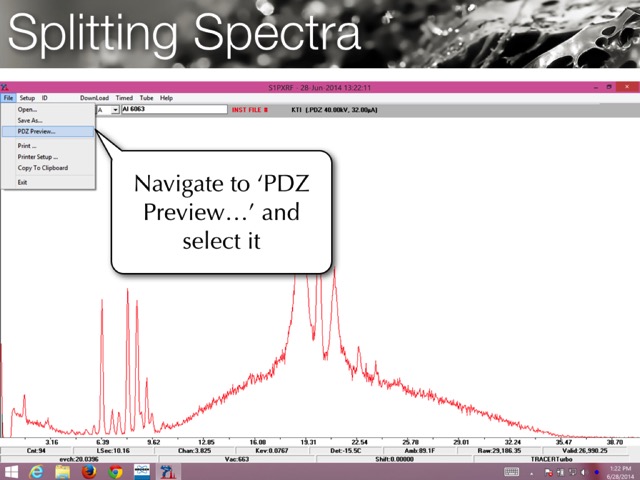
Task: Open File Explorer from the taskbar
Action: click(x=63, y=471)
